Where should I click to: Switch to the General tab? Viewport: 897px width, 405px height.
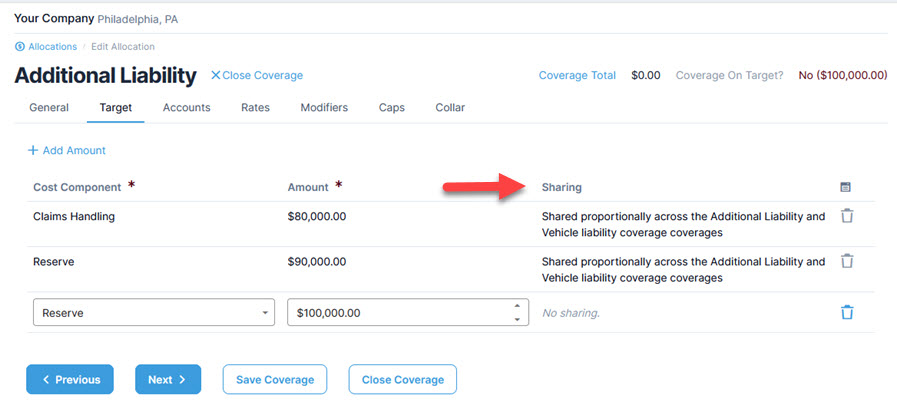49,108
